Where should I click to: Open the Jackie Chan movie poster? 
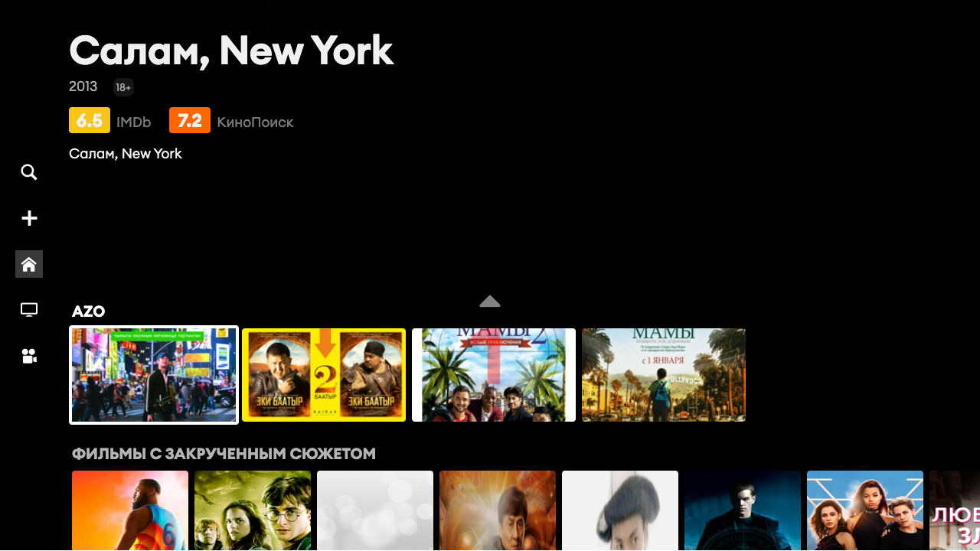[498, 510]
